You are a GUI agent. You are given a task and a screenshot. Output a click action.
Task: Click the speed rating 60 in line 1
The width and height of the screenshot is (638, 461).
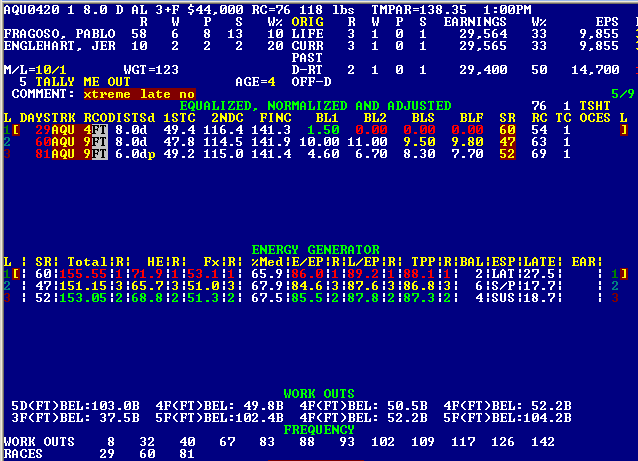click(507, 130)
